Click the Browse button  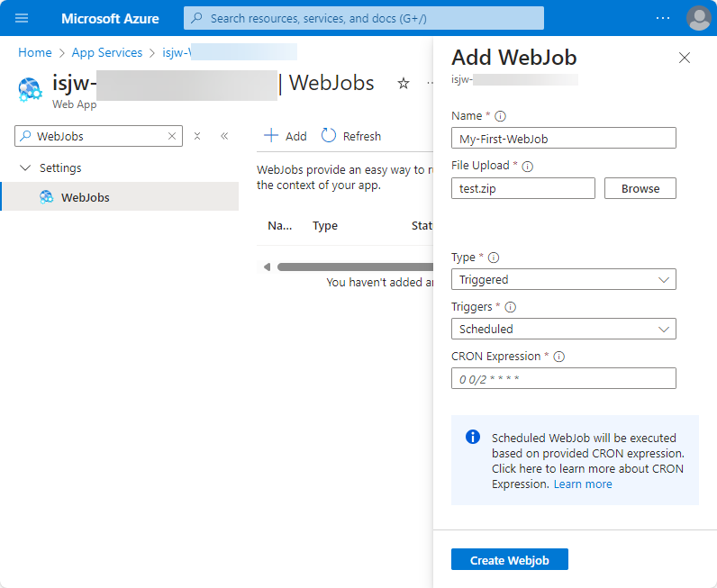click(640, 188)
